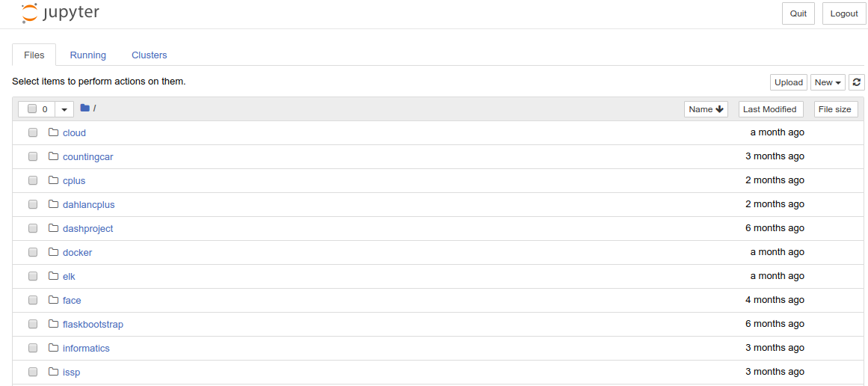Select the elk folder checkbox
The width and height of the screenshot is (868, 386).
(x=33, y=276)
